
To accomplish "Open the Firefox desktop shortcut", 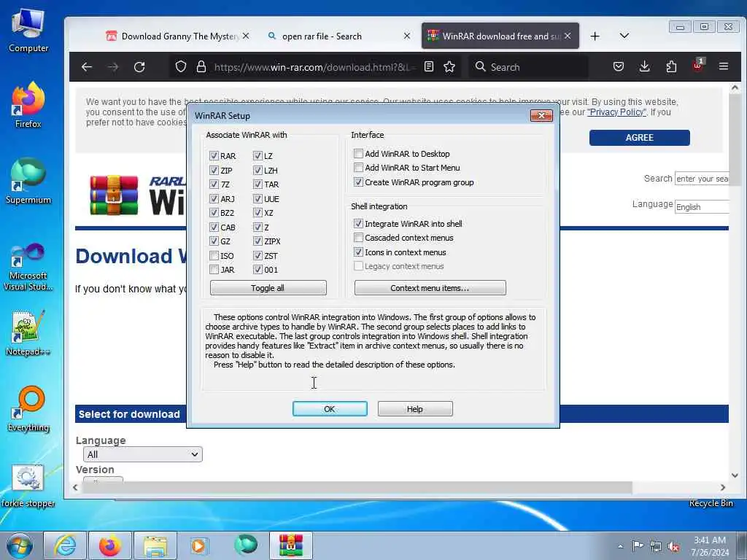I will (28, 105).
